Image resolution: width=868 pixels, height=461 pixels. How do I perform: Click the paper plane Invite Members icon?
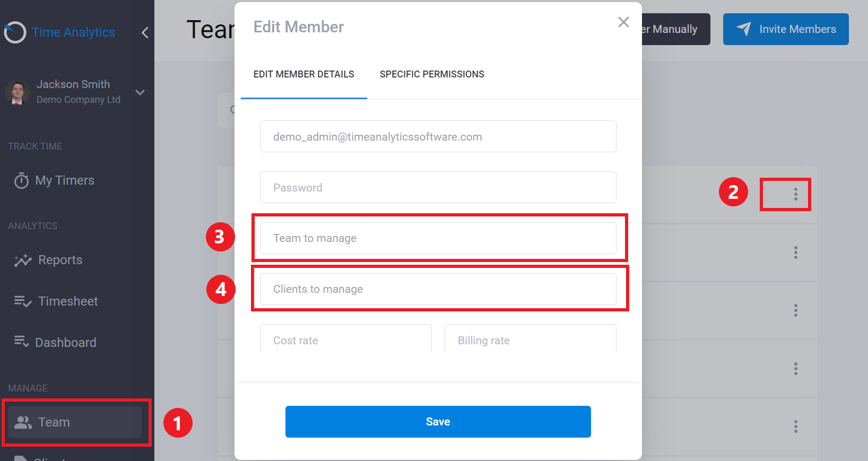744,29
